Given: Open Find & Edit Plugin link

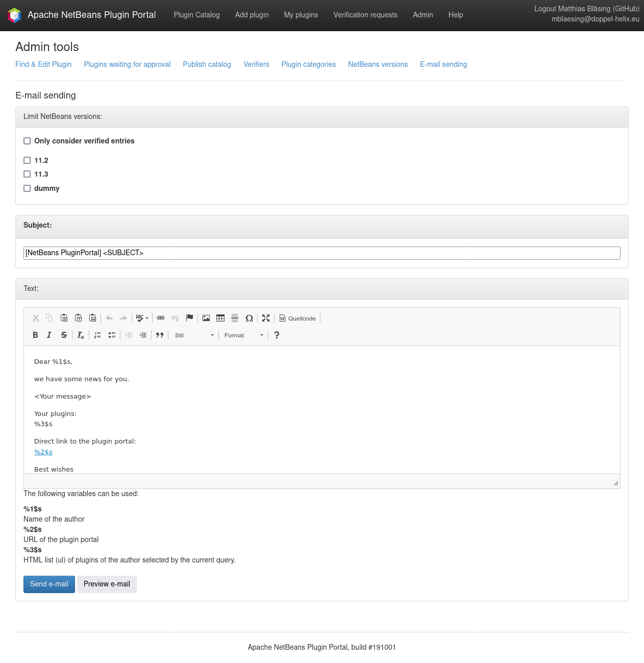Looking at the screenshot, I should tap(43, 64).
